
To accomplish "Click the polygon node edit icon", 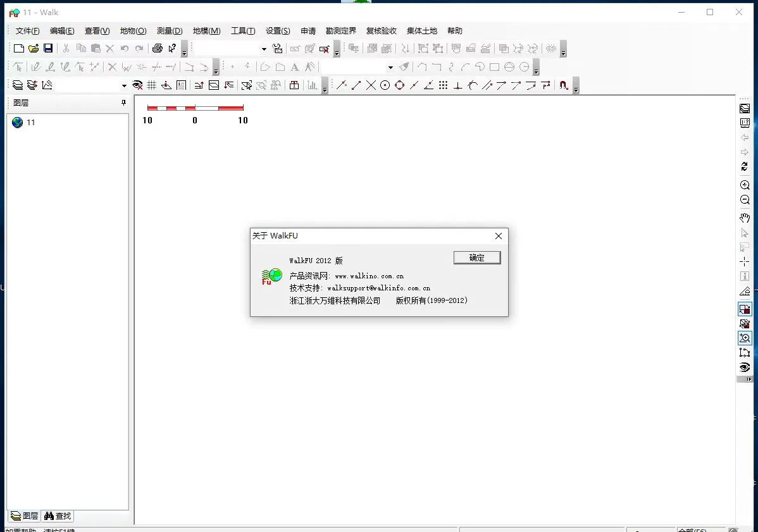I will click(x=745, y=353).
